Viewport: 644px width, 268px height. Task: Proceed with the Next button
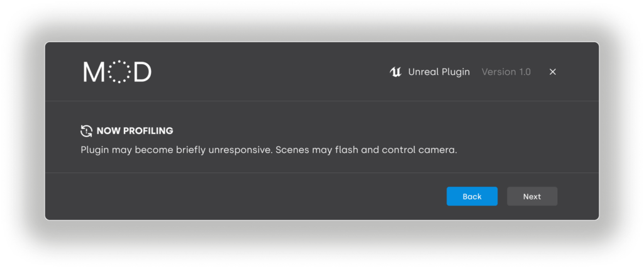531,196
